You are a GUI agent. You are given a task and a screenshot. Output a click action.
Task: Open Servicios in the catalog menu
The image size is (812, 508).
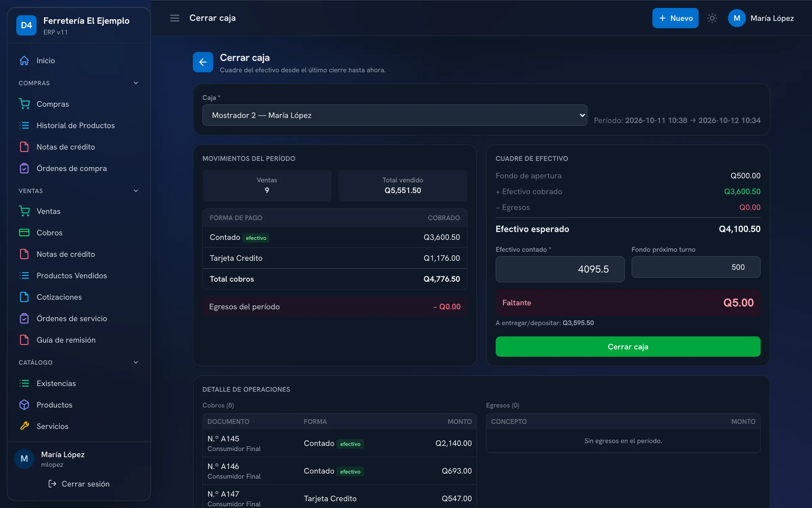pyautogui.click(x=78, y=426)
